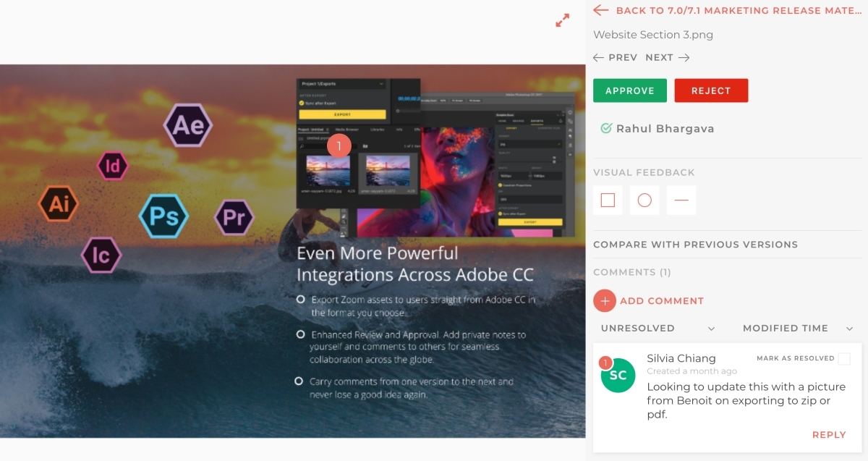Click the red REJECT button
The height and width of the screenshot is (461, 868).
point(711,90)
